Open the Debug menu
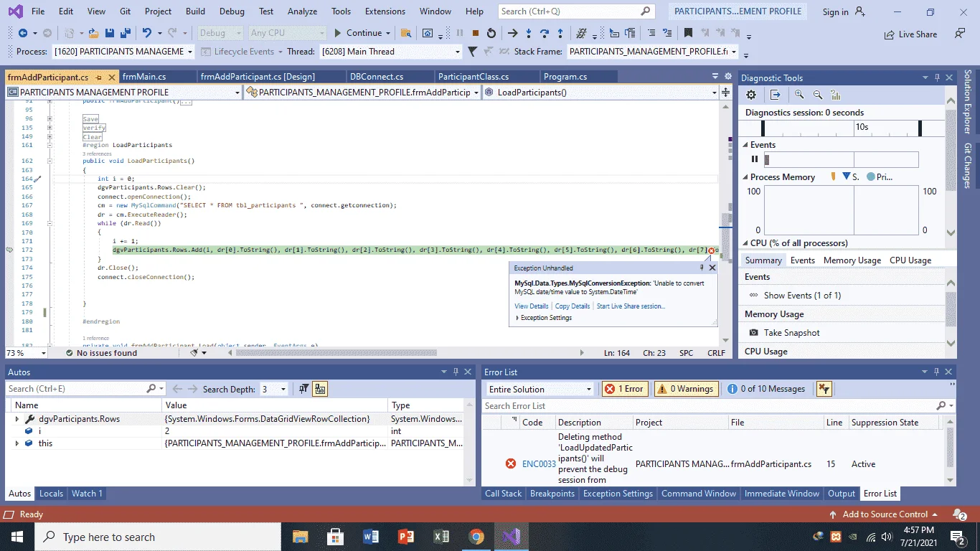Image resolution: width=980 pixels, height=551 pixels. pos(232,11)
